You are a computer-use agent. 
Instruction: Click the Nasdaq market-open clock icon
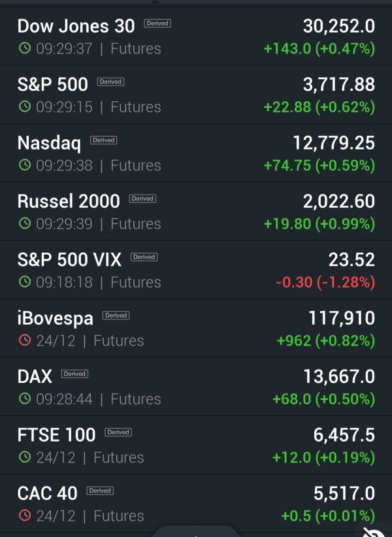tap(25, 166)
